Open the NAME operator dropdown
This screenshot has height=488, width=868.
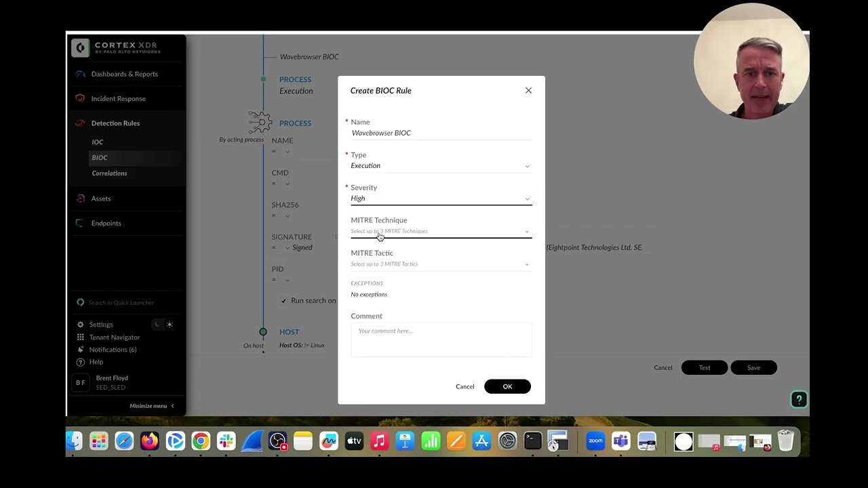click(281, 151)
